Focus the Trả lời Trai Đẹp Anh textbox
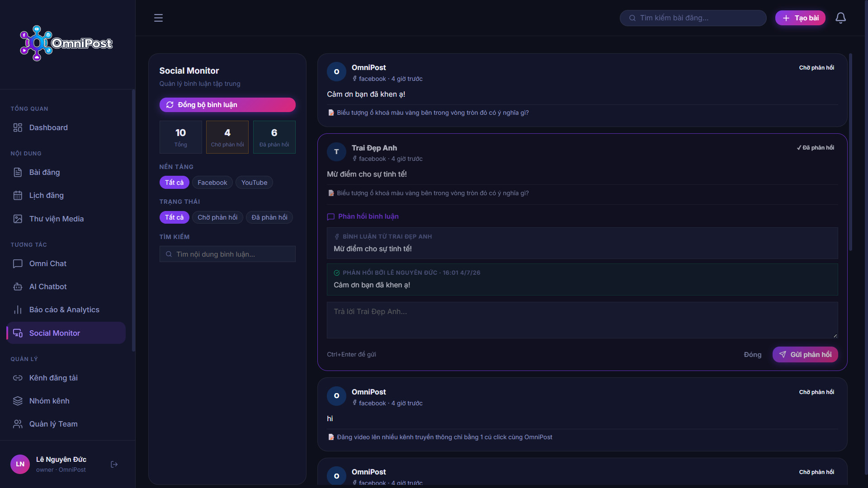This screenshot has height=488, width=868. point(582,320)
